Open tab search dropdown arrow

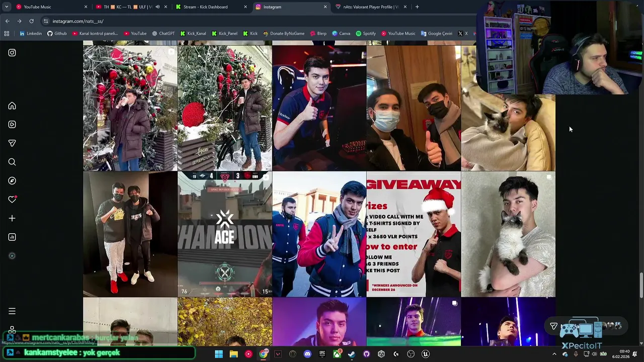6,7
